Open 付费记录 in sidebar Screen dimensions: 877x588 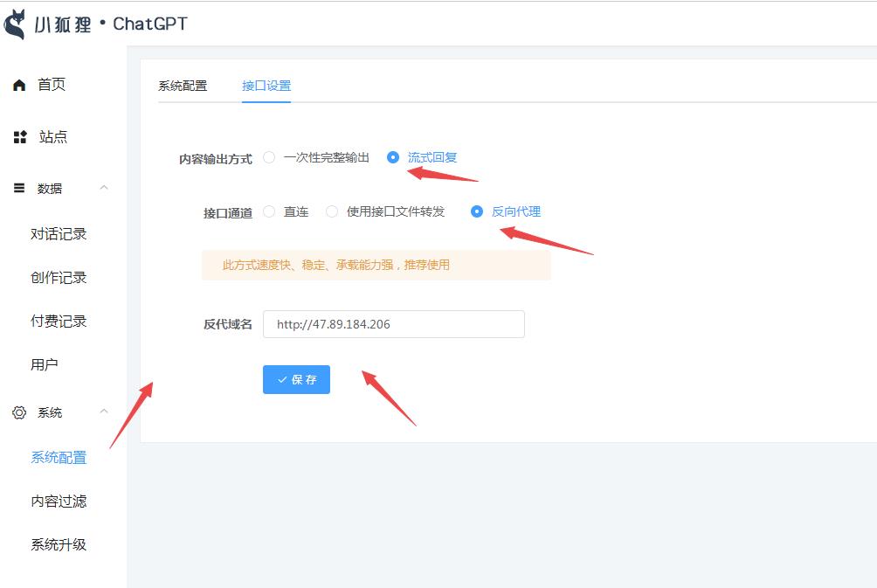[59, 322]
